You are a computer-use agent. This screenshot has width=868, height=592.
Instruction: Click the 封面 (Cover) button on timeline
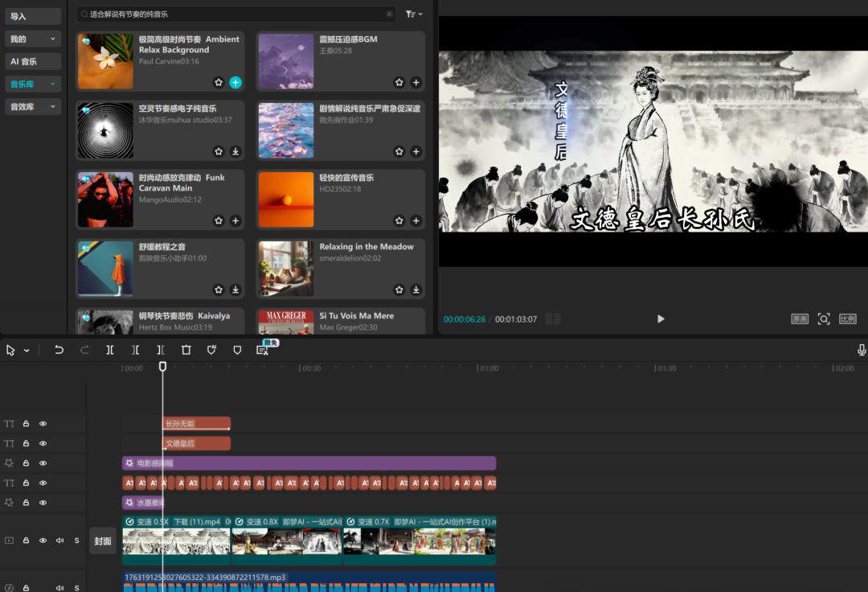(103, 541)
